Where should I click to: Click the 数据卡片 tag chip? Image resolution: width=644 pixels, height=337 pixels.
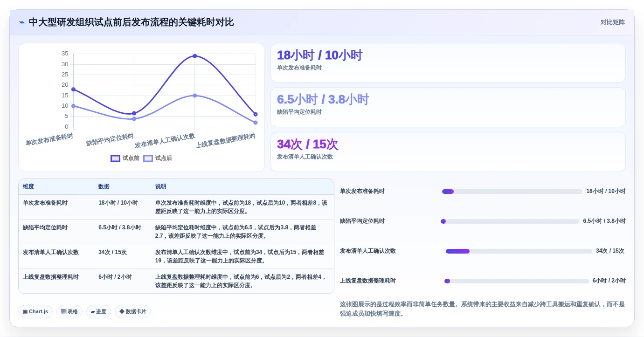click(x=133, y=311)
